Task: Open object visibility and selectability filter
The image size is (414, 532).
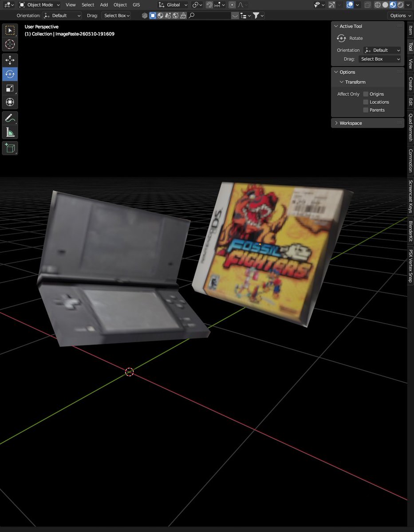Action: click(x=319, y=5)
